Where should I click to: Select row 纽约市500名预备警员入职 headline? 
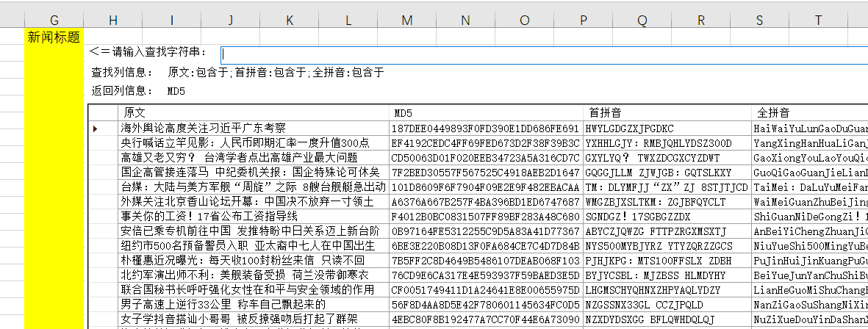coord(254,245)
